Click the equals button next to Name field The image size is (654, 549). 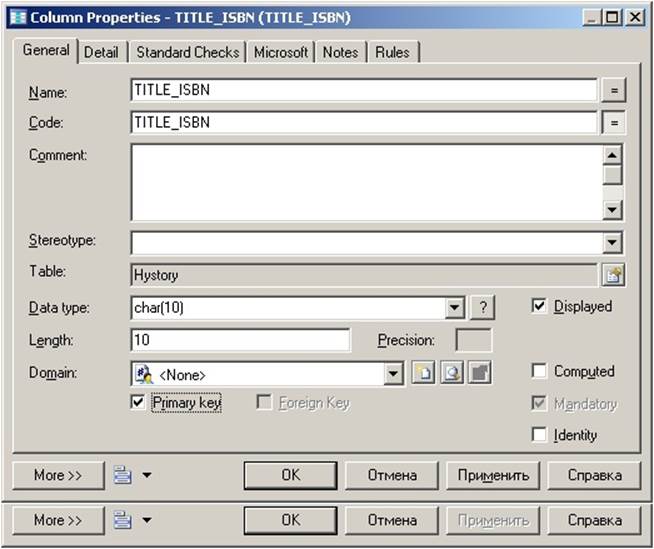pyautogui.click(x=614, y=91)
